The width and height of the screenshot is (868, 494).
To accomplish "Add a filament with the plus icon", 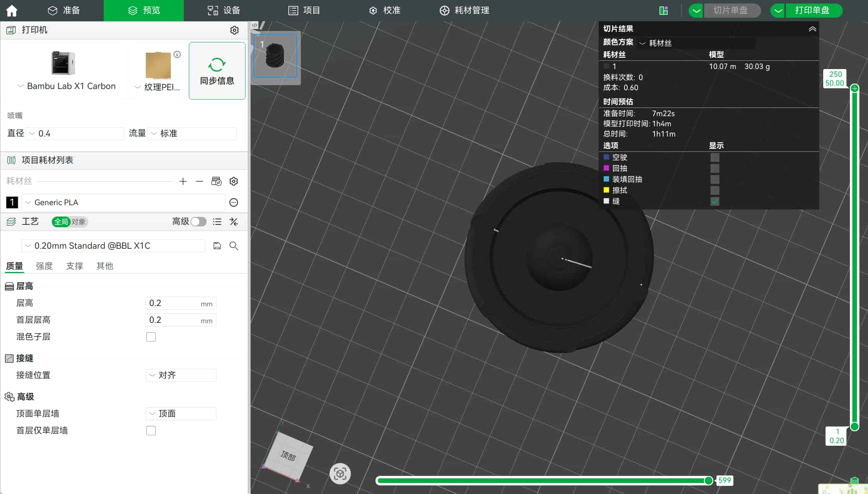I will [x=183, y=181].
